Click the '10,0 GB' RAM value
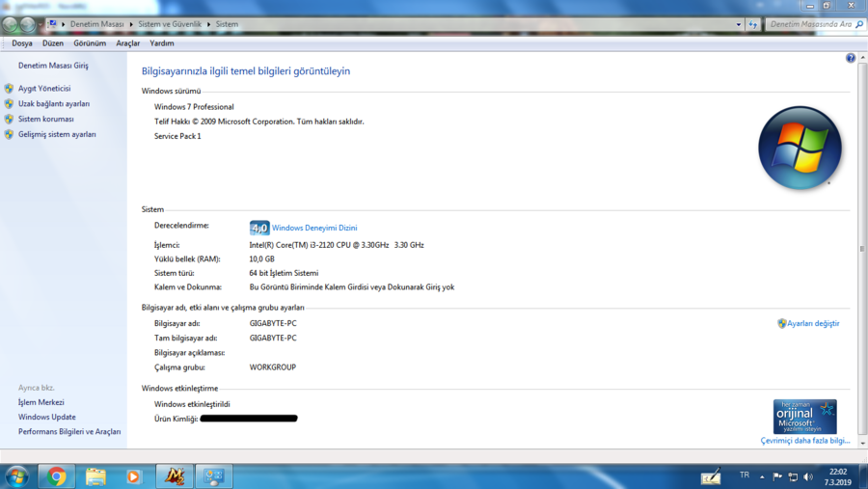 click(x=261, y=259)
